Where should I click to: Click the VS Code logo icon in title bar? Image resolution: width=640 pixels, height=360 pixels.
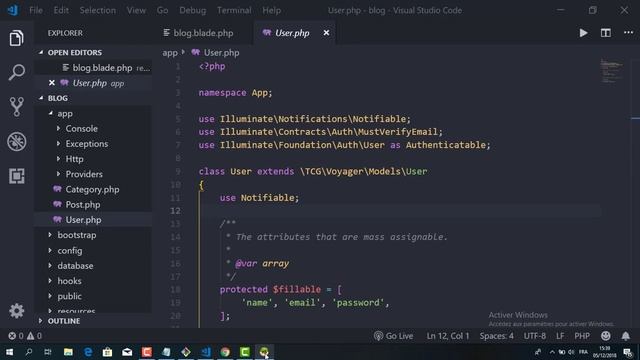coord(13,10)
